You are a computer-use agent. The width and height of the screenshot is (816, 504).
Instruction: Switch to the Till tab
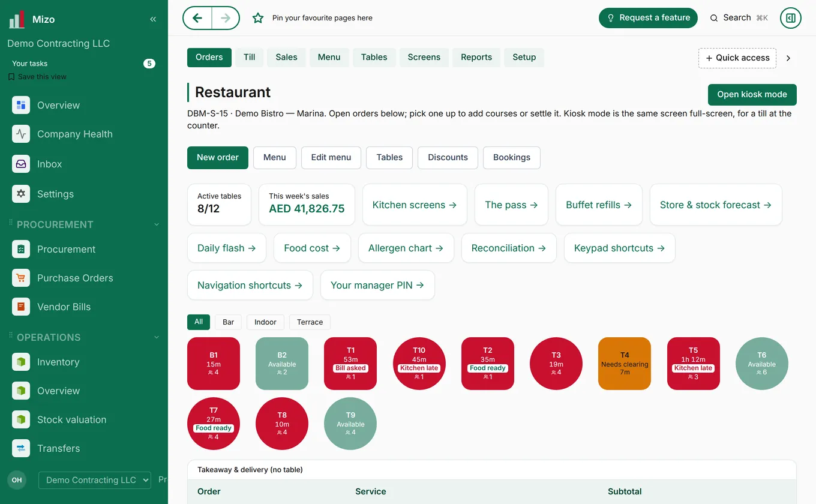pyautogui.click(x=249, y=57)
